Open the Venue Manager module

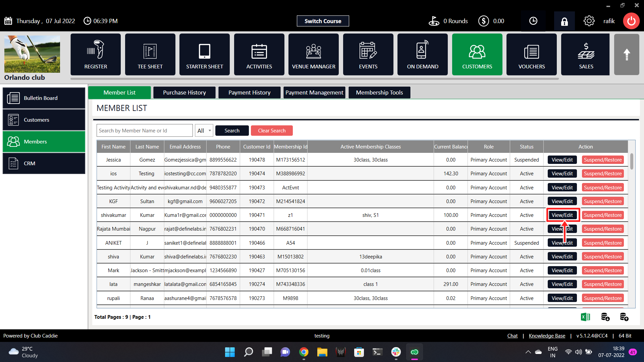click(313, 54)
